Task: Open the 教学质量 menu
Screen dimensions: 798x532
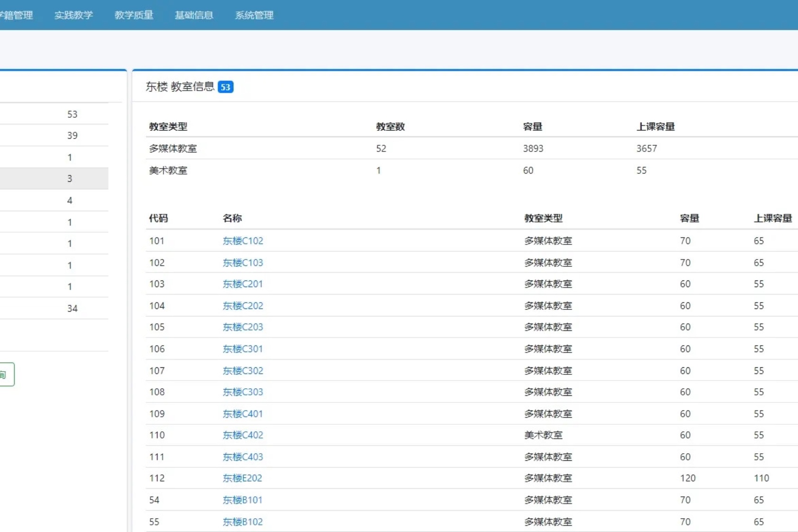Action: click(x=134, y=15)
